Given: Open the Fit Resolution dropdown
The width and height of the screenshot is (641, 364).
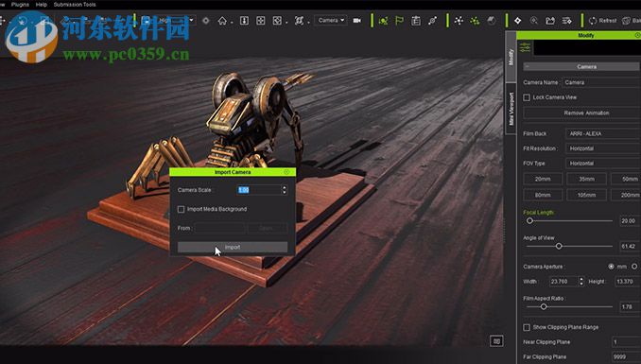Looking at the screenshot, I should tap(603, 148).
